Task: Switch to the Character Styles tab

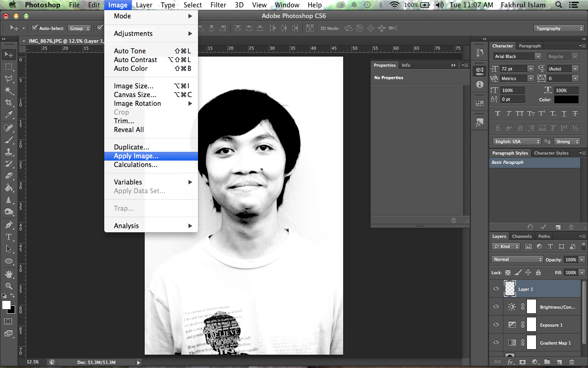Action: coord(551,153)
